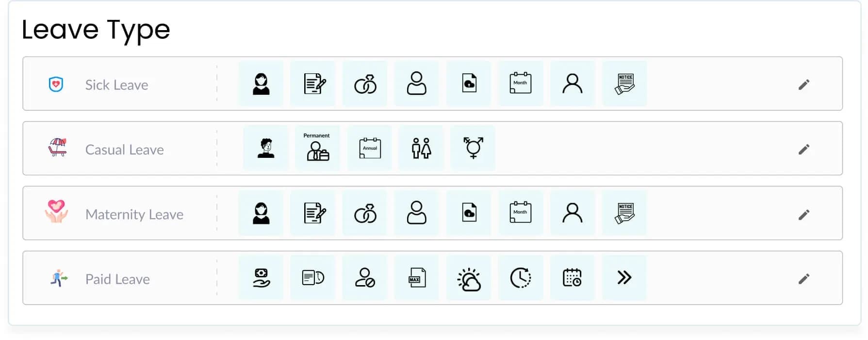868x340 pixels.
Task: Select the Permanent employee icon in Casual Leave row
Action: (x=317, y=148)
